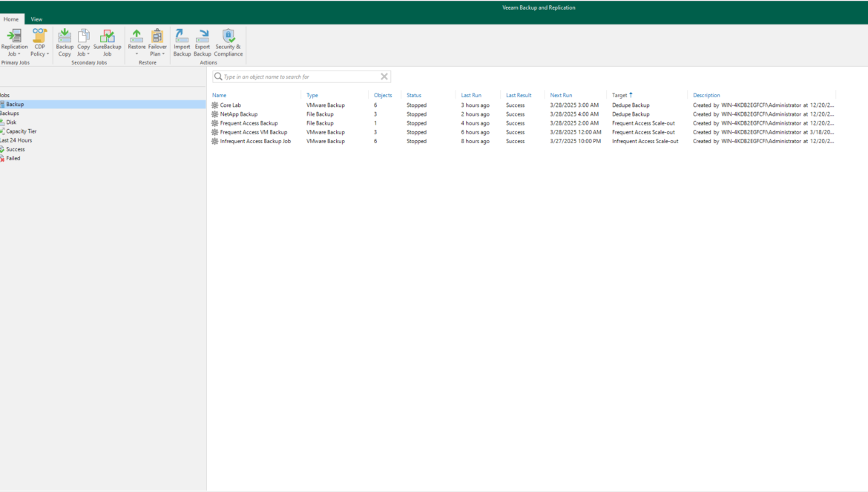The height and width of the screenshot is (492, 868).
Task: Sort by the Last Run column
Action: pyautogui.click(x=471, y=95)
